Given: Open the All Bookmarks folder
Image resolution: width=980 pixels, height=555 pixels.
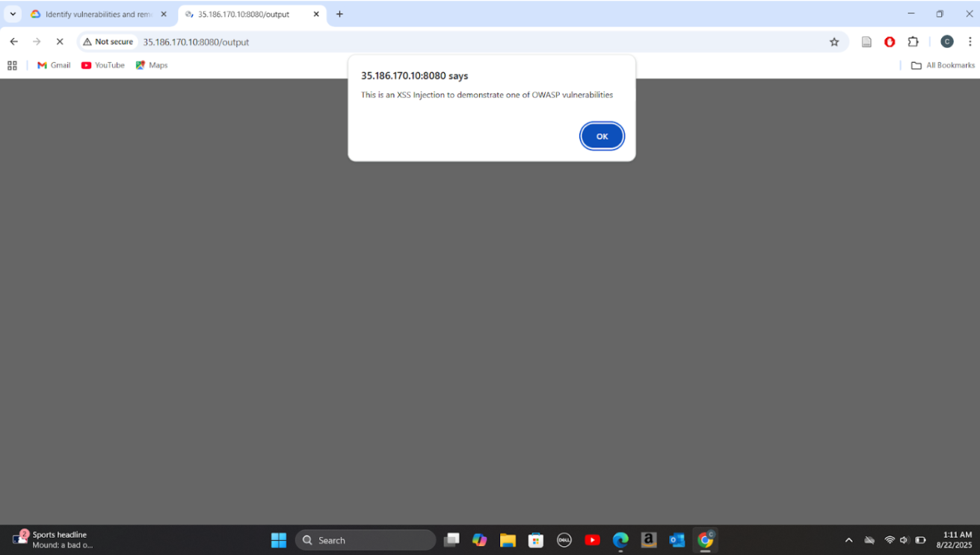Looking at the screenshot, I should click(943, 65).
